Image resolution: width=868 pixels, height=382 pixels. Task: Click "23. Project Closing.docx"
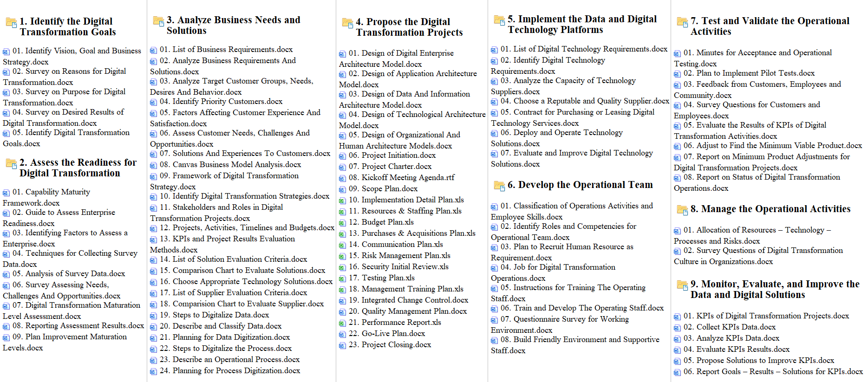pyautogui.click(x=390, y=344)
